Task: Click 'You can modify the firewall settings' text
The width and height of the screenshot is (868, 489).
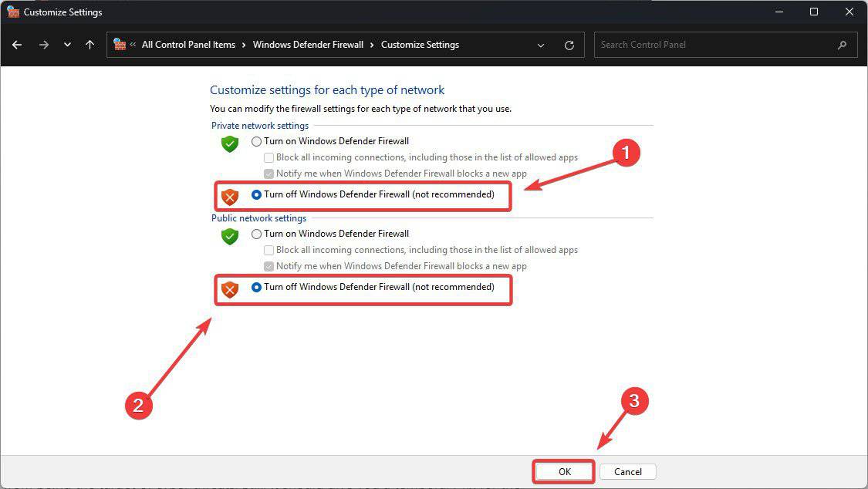Action: [x=360, y=109]
